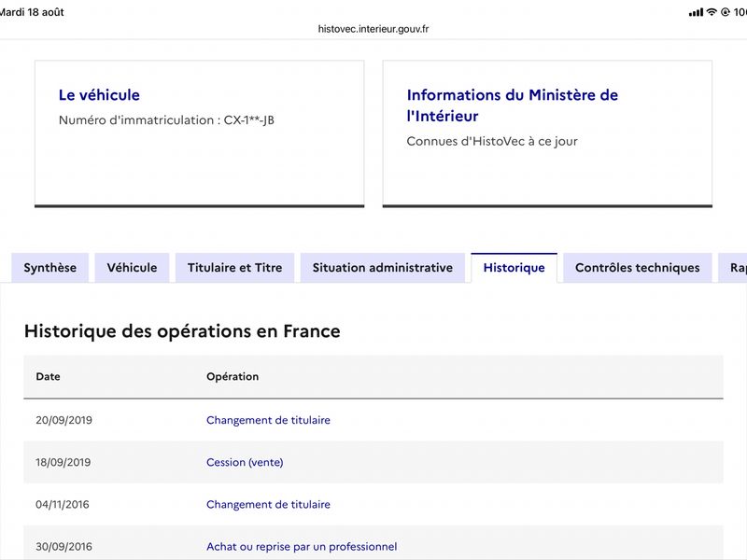Select the Historique tab
747x560 pixels.
click(514, 268)
